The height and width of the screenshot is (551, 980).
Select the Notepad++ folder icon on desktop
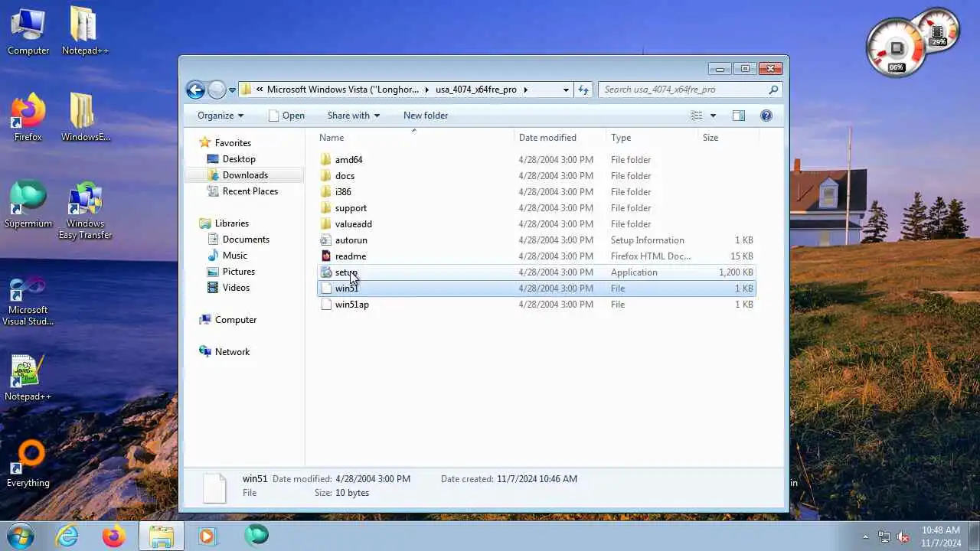(x=85, y=32)
